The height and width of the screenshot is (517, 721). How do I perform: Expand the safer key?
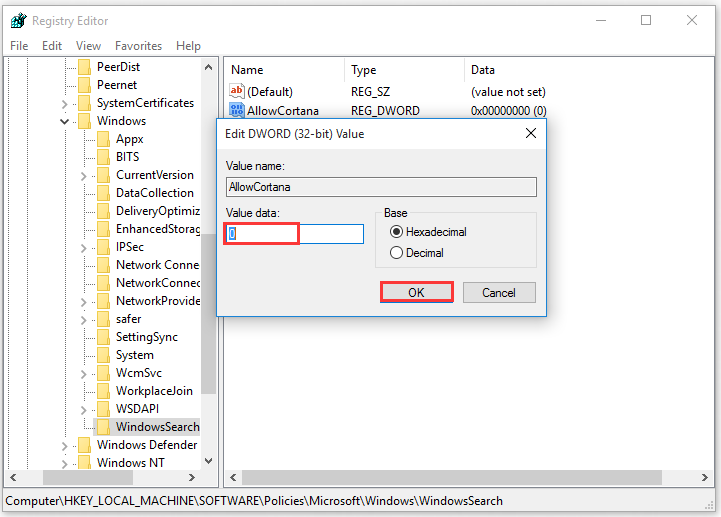[x=83, y=320]
